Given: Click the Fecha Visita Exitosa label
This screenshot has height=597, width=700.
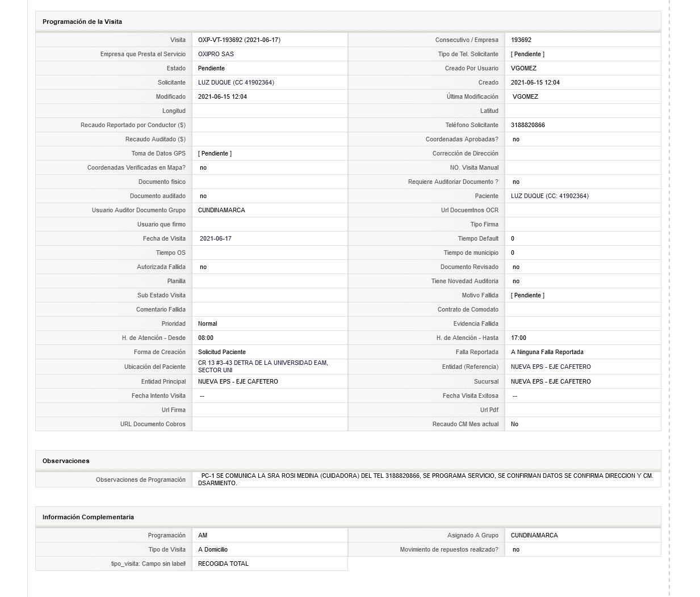Looking at the screenshot, I should click(x=471, y=396).
